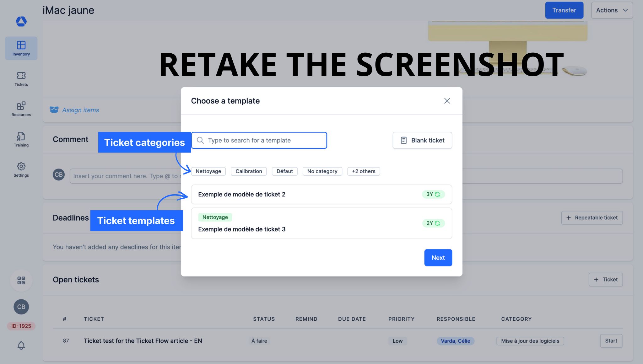Open Training section in sidebar
This screenshot has width=643, height=364.
tap(21, 139)
